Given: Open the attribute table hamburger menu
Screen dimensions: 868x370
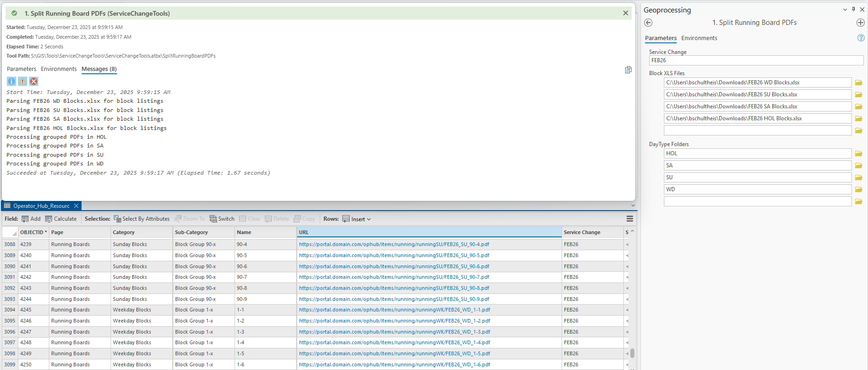Looking at the screenshot, I should 629,219.
